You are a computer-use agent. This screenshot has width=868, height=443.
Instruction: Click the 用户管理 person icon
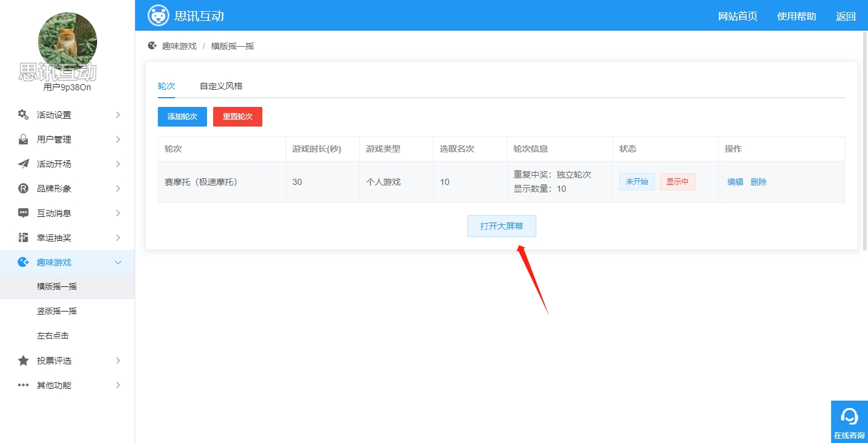pyautogui.click(x=23, y=139)
